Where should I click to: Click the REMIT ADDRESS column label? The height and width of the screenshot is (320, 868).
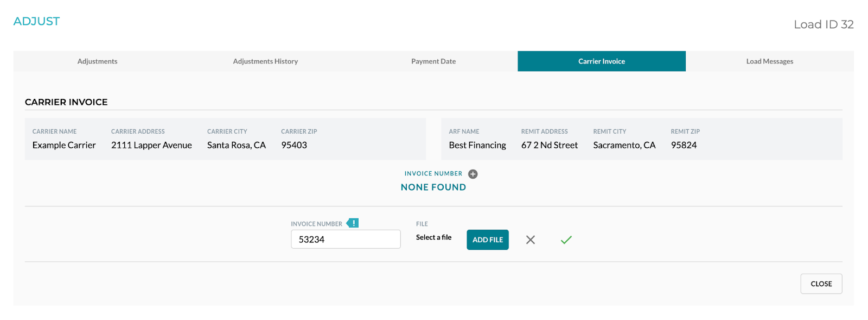(x=545, y=131)
